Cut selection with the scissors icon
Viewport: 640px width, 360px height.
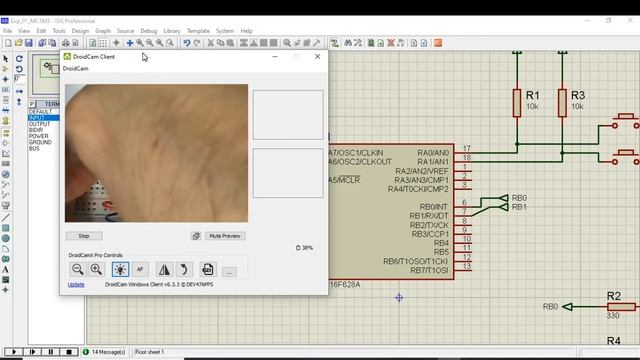211,43
